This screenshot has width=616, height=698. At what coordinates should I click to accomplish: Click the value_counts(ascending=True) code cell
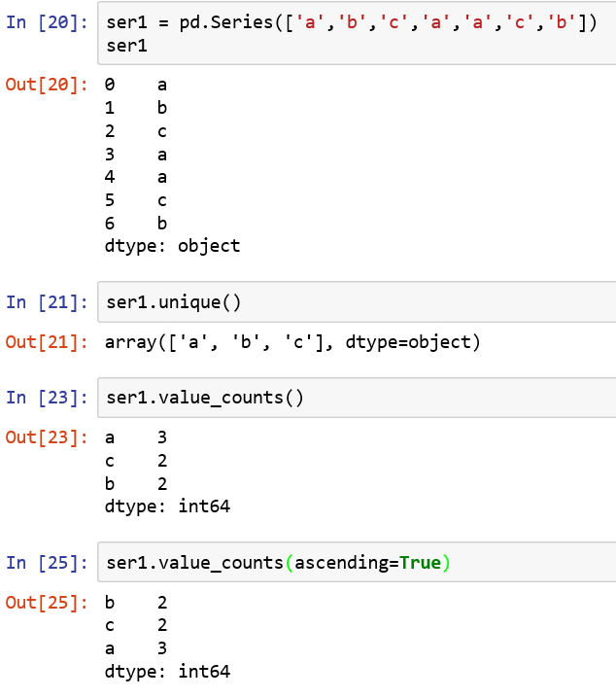pos(357,562)
